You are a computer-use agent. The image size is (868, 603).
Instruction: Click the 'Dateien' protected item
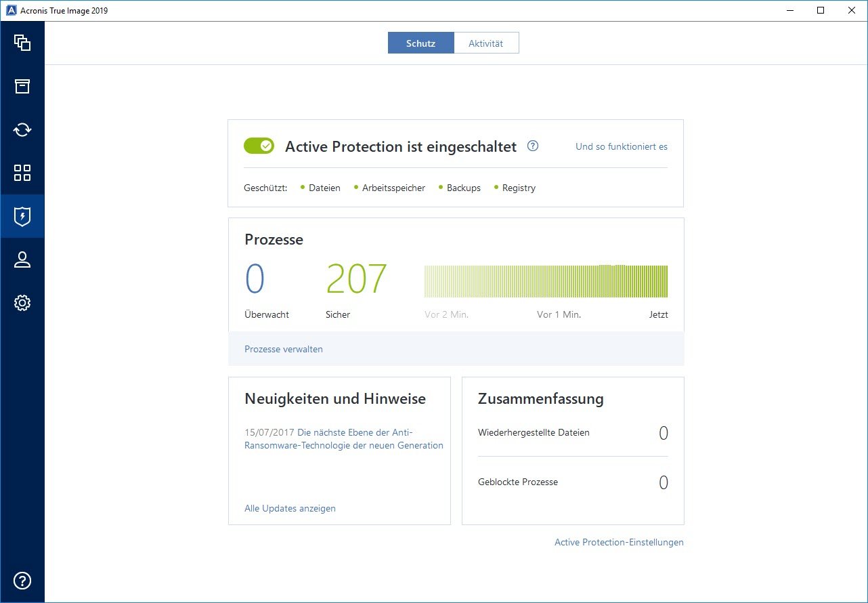coord(324,188)
